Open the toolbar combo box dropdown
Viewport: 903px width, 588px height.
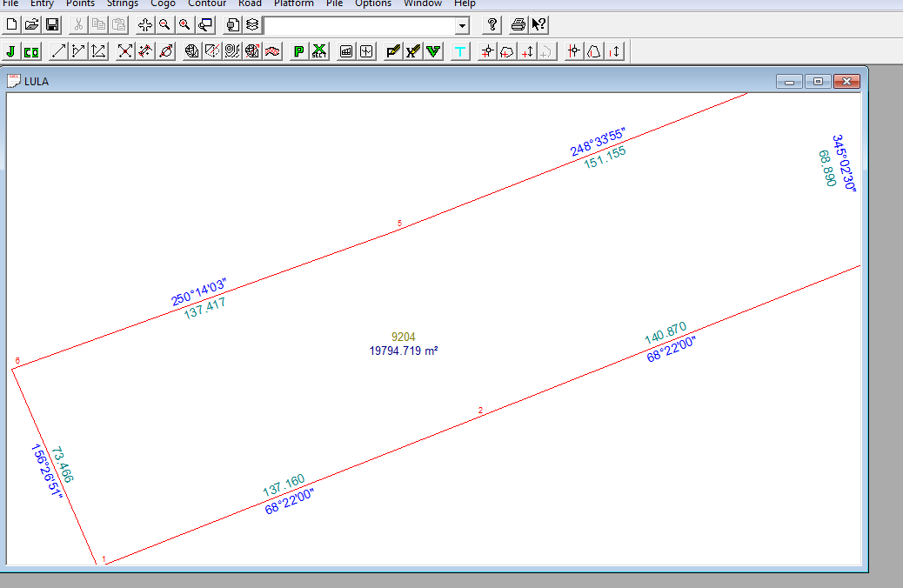click(463, 24)
